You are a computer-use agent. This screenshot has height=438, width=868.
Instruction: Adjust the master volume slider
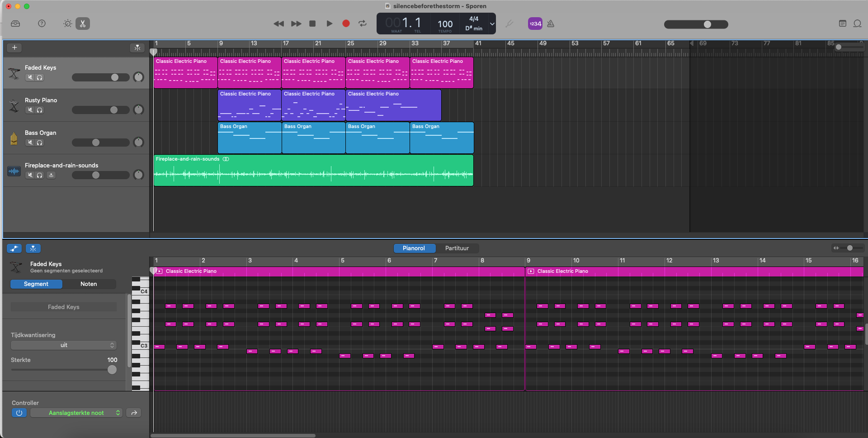click(x=696, y=24)
